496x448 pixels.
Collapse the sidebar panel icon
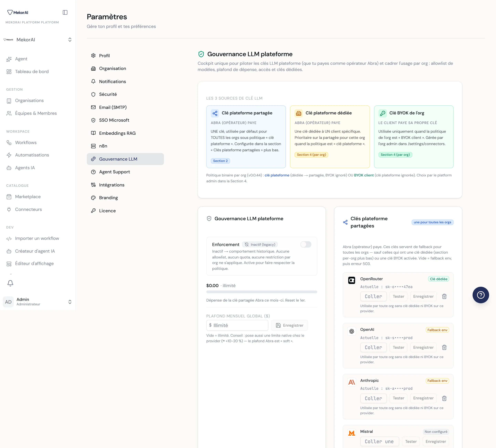click(65, 12)
